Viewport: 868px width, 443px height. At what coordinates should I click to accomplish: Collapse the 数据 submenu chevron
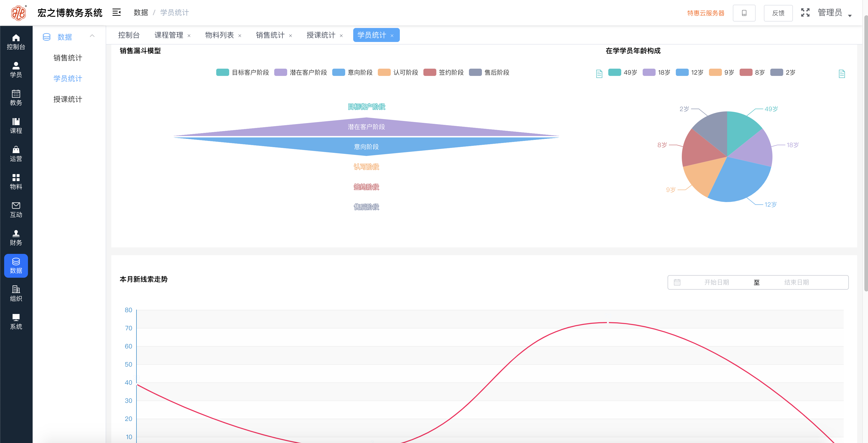click(x=92, y=36)
